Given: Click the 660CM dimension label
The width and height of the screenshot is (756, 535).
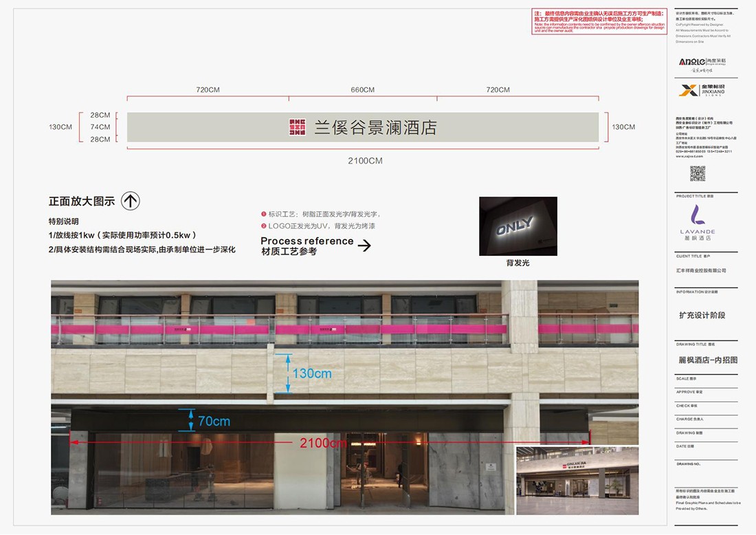Looking at the screenshot, I should click(362, 90).
